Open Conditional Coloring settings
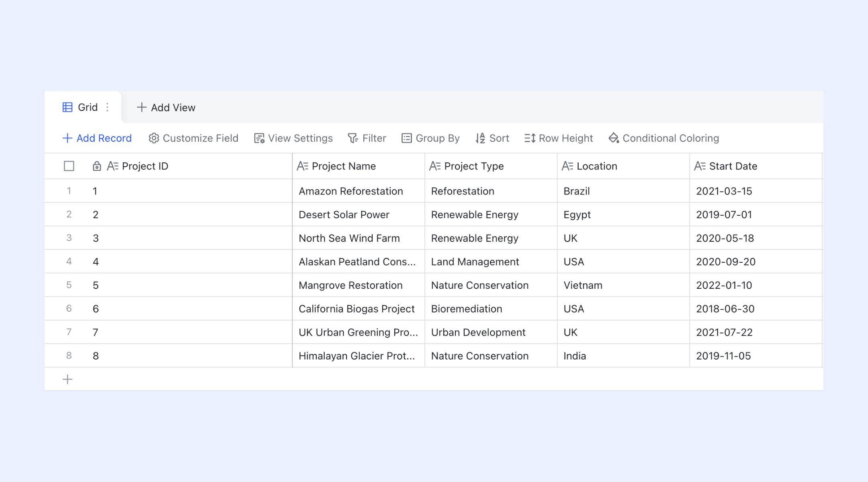This screenshot has height=482, width=868. click(664, 138)
